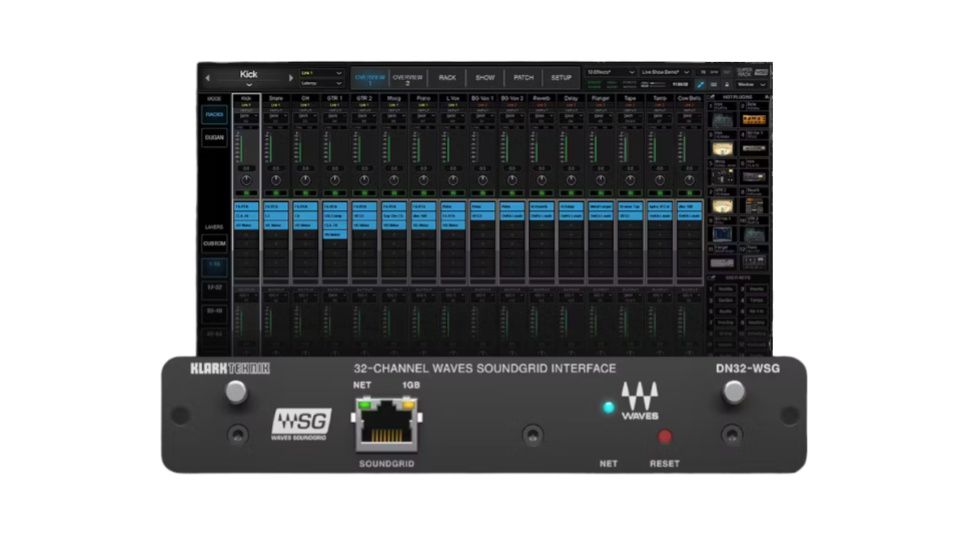
Task: Select the Tamp channel name
Action: point(659,98)
